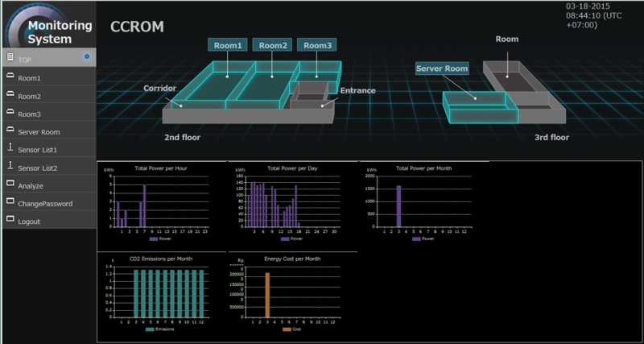Click the teal Emissions legend swatch
Screen dimensions: 644x344
[x=149, y=329]
